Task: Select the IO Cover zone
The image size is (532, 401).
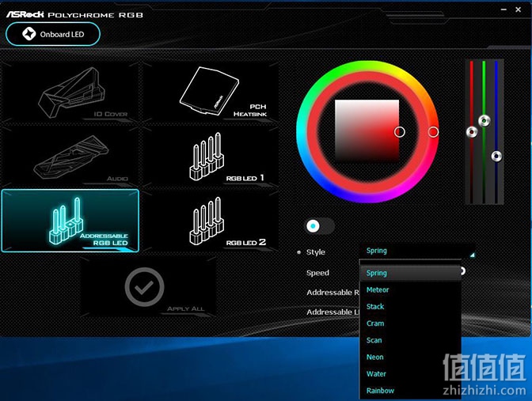Action: pos(70,93)
